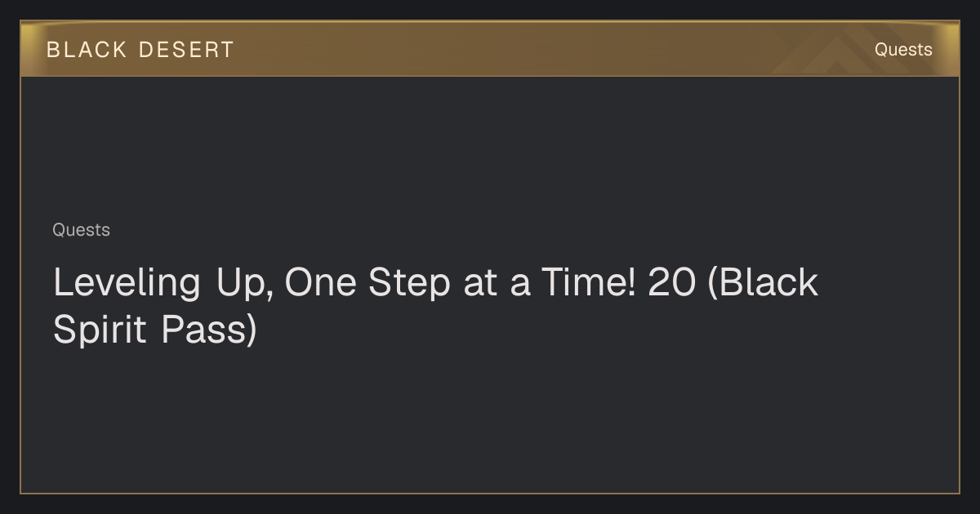Click empty gold header banner between logo and Quests
The image size is (980, 514).
click(x=531, y=50)
